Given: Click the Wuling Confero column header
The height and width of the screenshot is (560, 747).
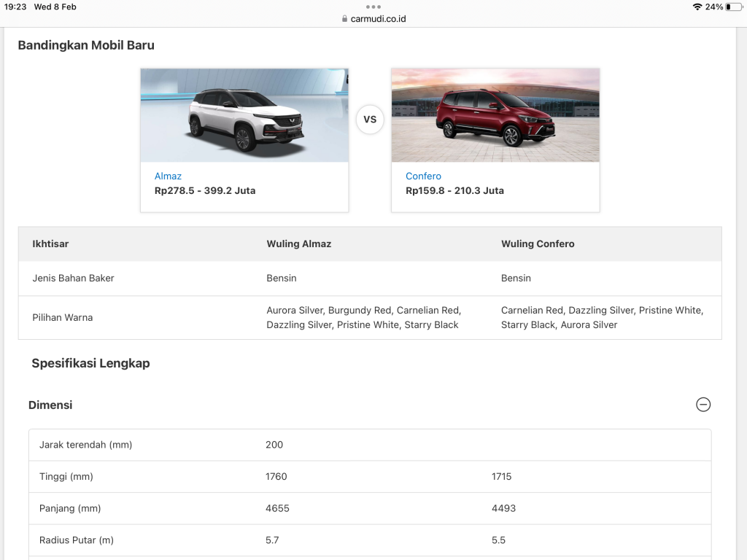Looking at the screenshot, I should [538, 244].
